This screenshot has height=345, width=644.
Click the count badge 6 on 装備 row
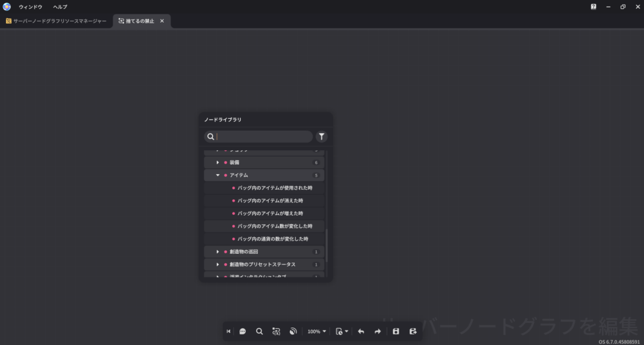pyautogui.click(x=316, y=163)
